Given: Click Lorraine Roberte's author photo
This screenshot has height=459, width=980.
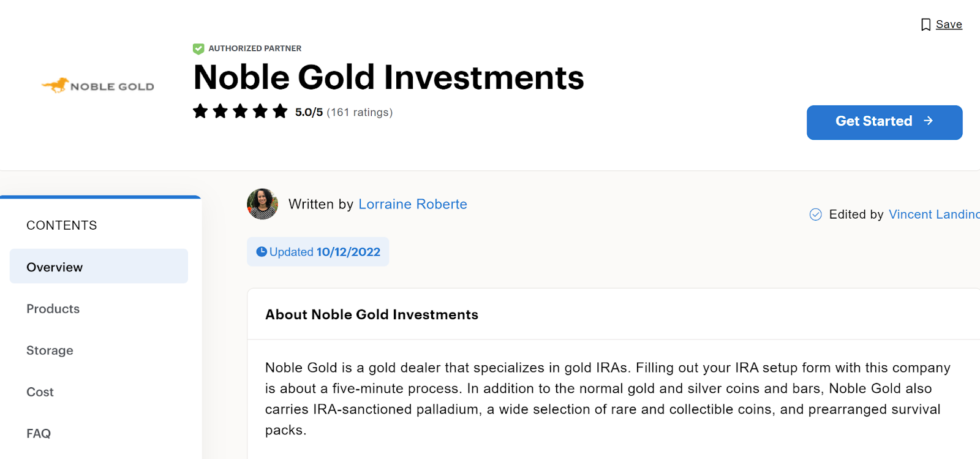Looking at the screenshot, I should pyautogui.click(x=262, y=204).
